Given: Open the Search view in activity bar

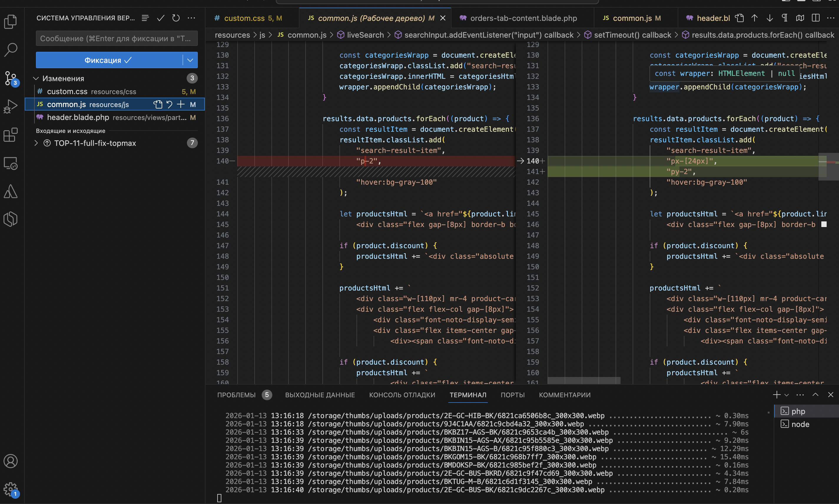Looking at the screenshot, I should (x=11, y=50).
